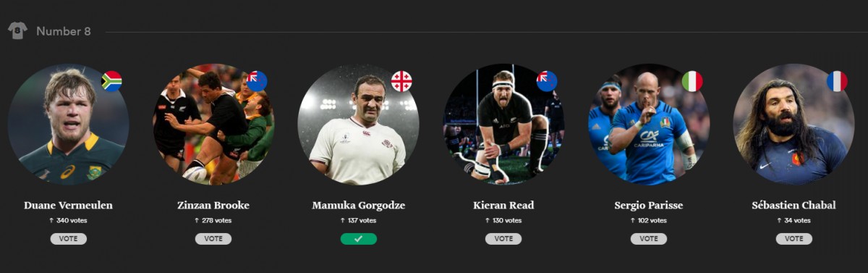The image size is (868, 273).
Task: Vote for Zinzan Brooke
Action: click(x=213, y=238)
